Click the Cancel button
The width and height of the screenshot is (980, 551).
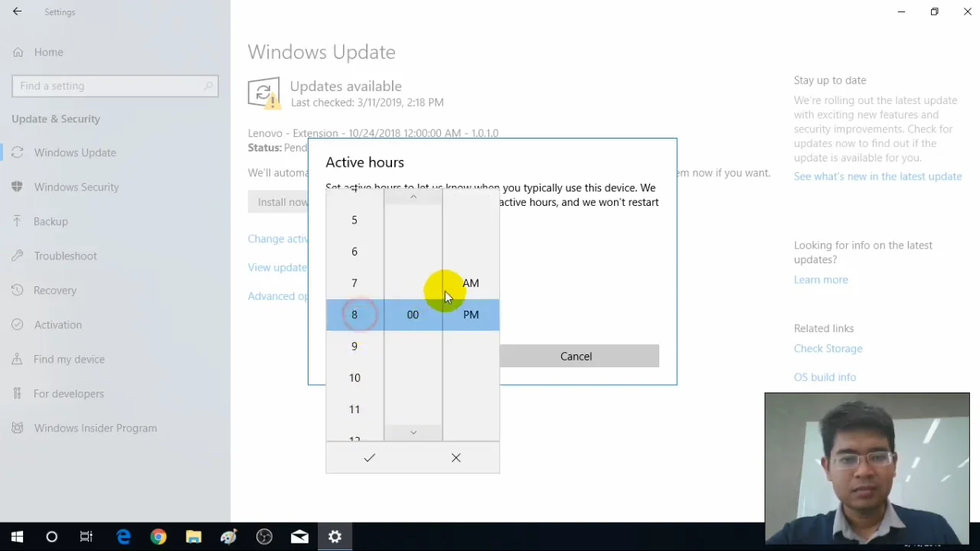[576, 356]
